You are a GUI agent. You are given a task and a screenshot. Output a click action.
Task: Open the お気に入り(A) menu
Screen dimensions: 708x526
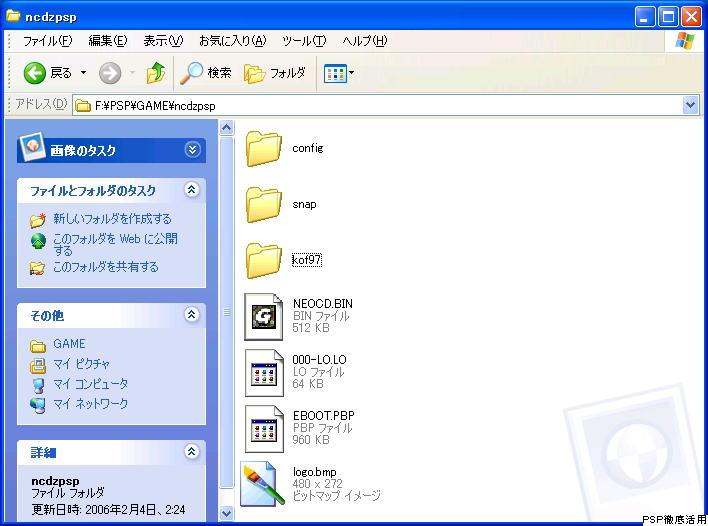(233, 41)
